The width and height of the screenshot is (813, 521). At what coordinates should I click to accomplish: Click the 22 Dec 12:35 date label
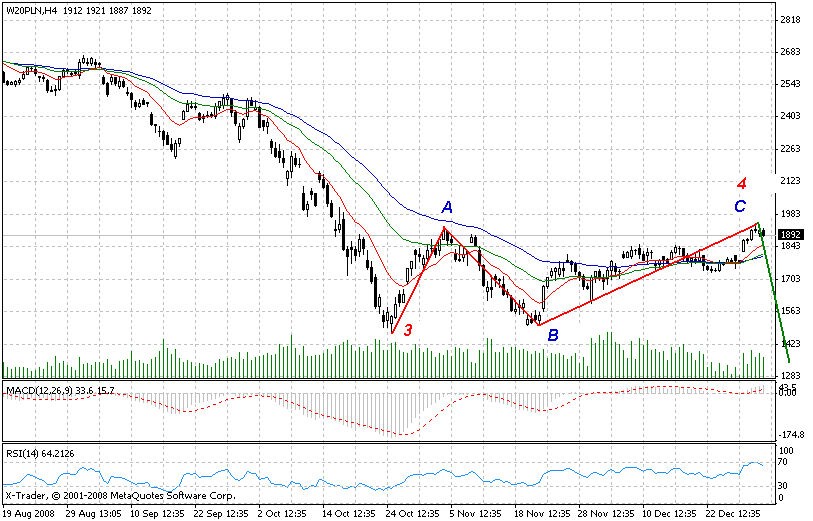pyautogui.click(x=733, y=514)
